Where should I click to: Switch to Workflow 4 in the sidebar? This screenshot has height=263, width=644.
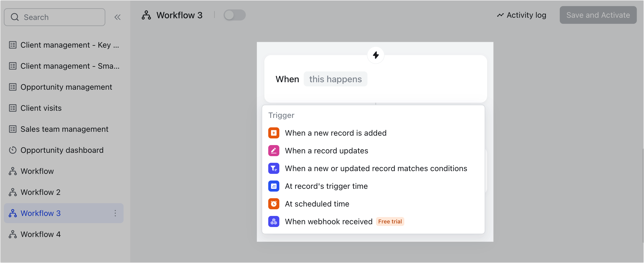coord(40,234)
